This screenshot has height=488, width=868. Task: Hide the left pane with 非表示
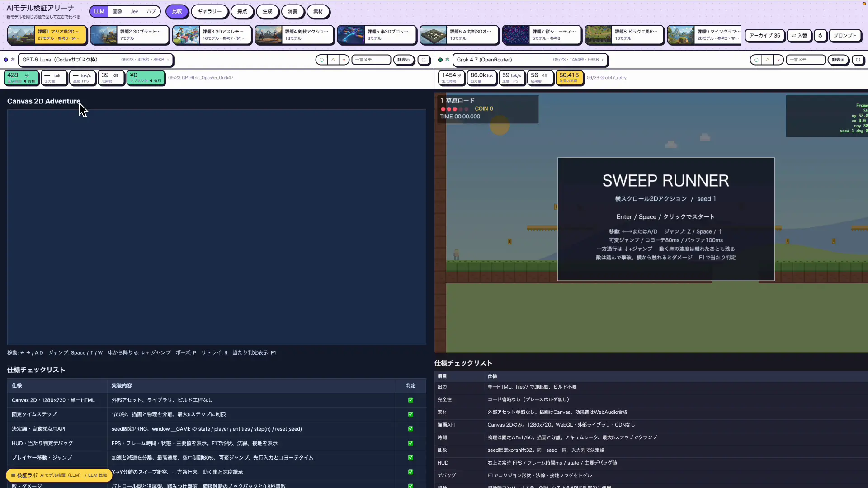click(x=404, y=60)
